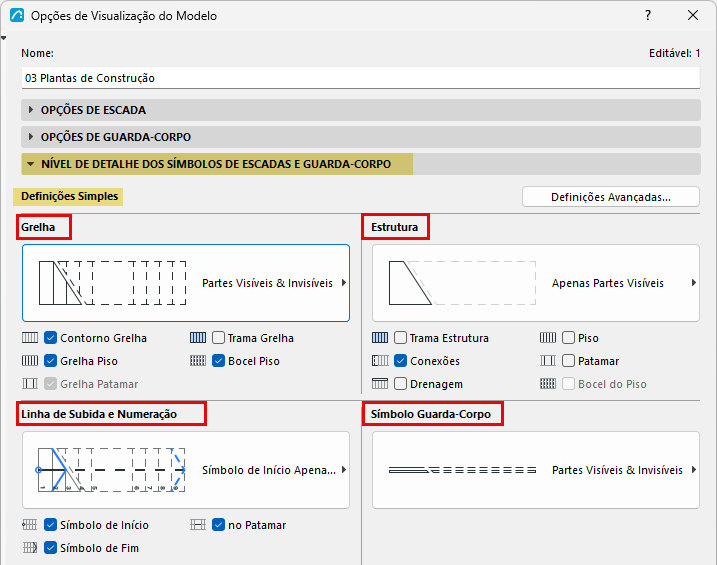Enable the Patamar checkbox under Estrutura
Image resolution: width=717 pixels, height=565 pixels.
click(x=568, y=361)
